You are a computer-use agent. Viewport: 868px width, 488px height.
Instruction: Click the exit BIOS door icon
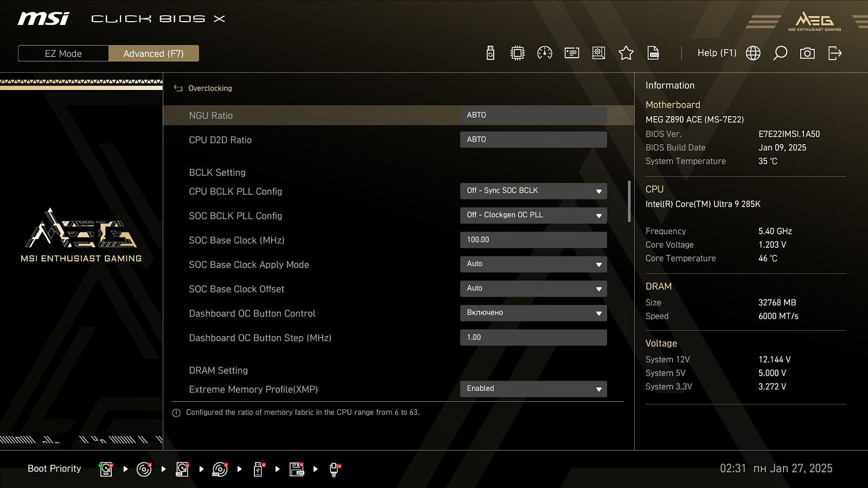pos(835,53)
